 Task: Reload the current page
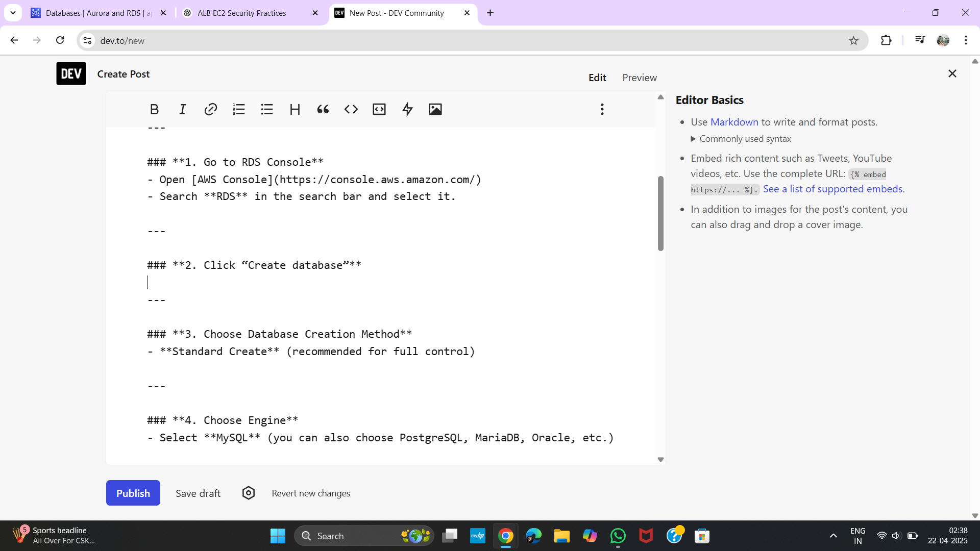tap(60, 40)
